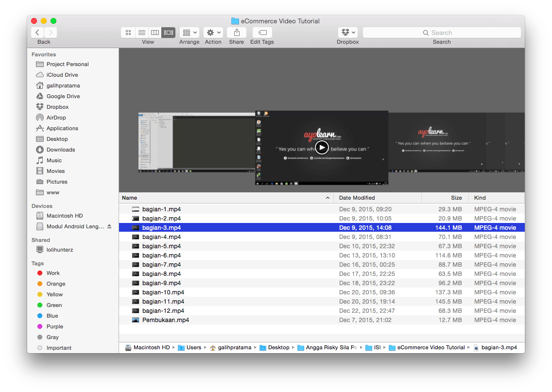
Task: Select file bagian-1.mp4
Action: tap(322, 209)
